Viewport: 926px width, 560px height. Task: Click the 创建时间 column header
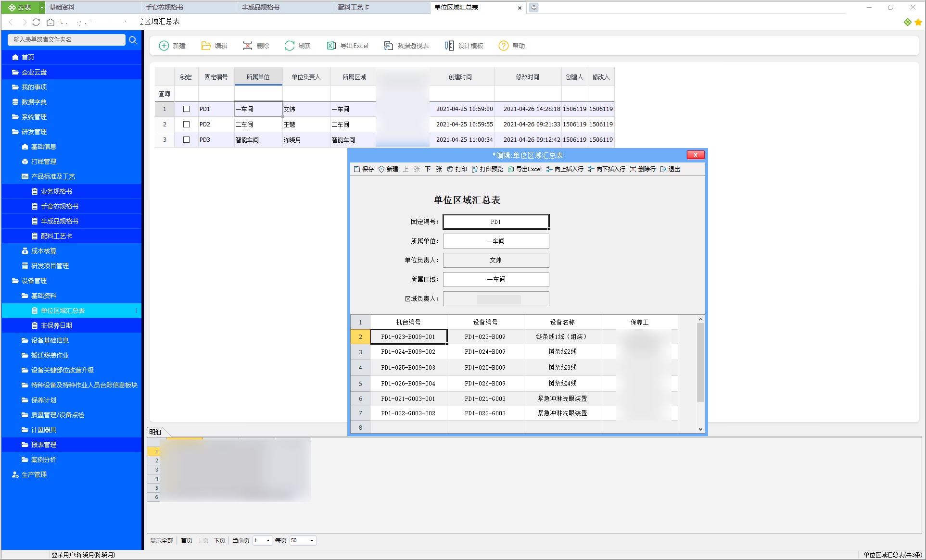460,77
